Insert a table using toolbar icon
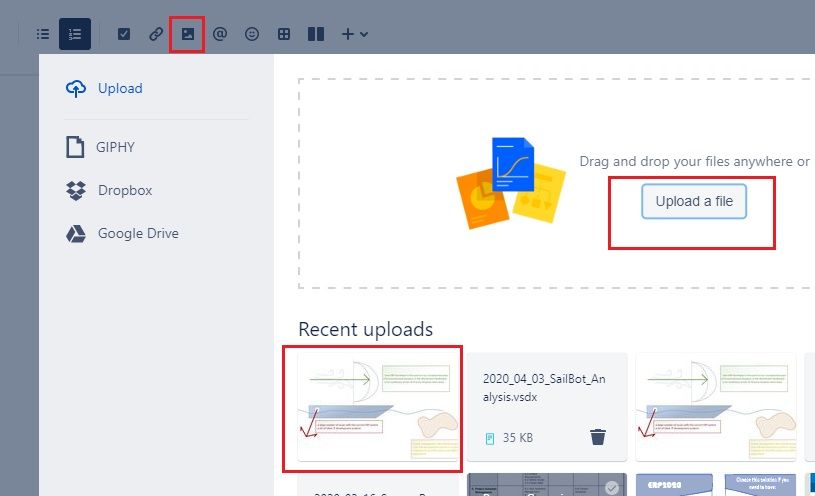 pyautogui.click(x=284, y=34)
